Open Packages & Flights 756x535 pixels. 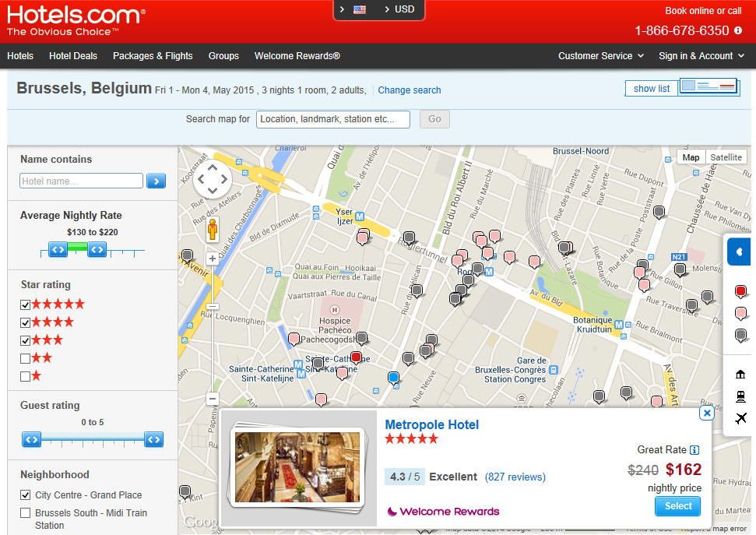[153, 56]
